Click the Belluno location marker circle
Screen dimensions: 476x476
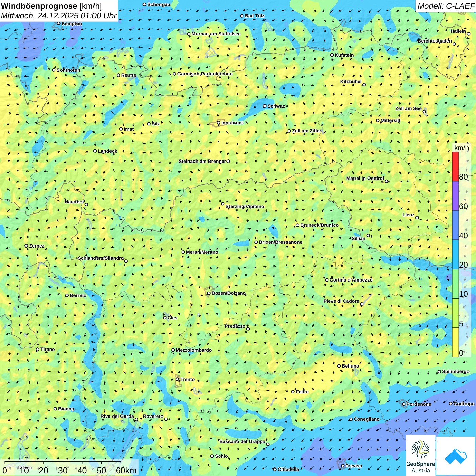[339, 366]
